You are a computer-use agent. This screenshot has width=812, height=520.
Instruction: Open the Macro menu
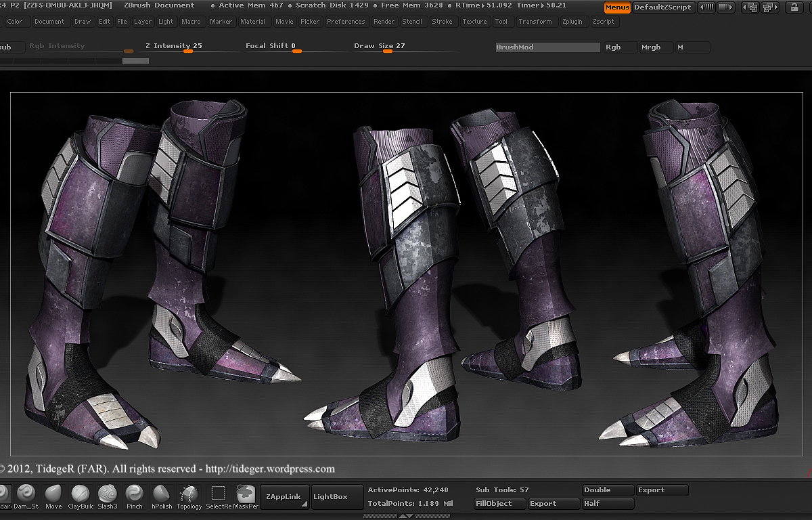click(x=191, y=22)
